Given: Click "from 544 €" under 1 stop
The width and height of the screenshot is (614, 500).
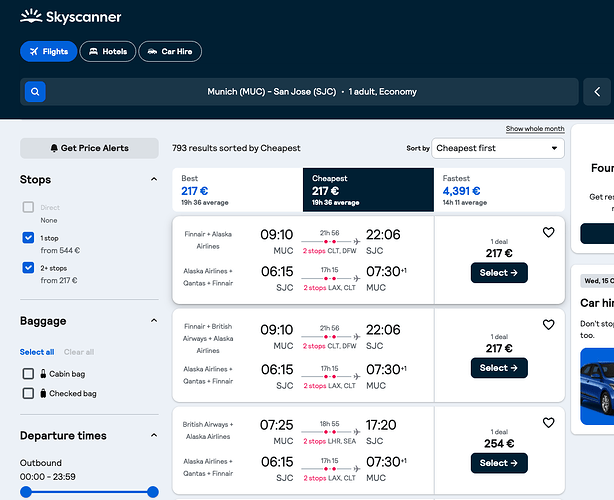Looking at the screenshot, I should 60,250.
